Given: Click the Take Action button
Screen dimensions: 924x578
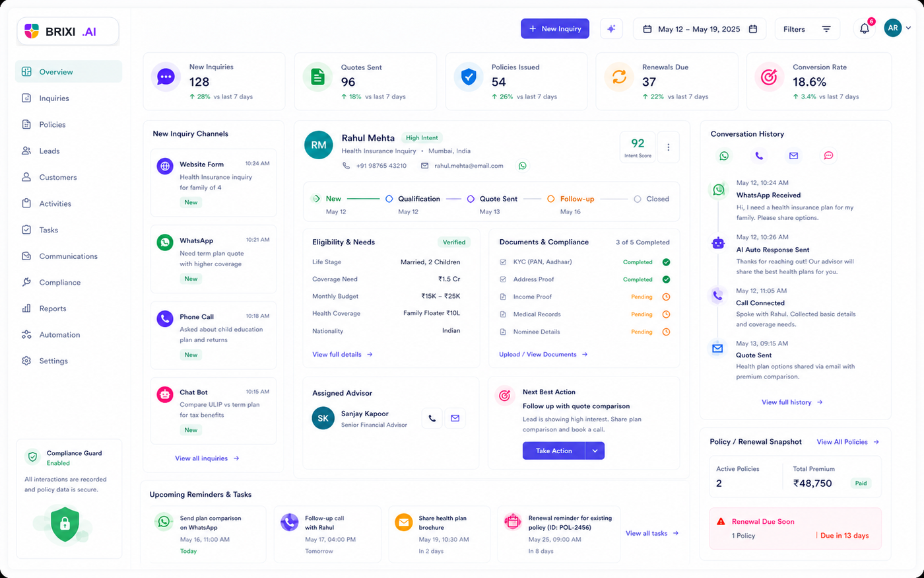Looking at the screenshot, I should (554, 451).
